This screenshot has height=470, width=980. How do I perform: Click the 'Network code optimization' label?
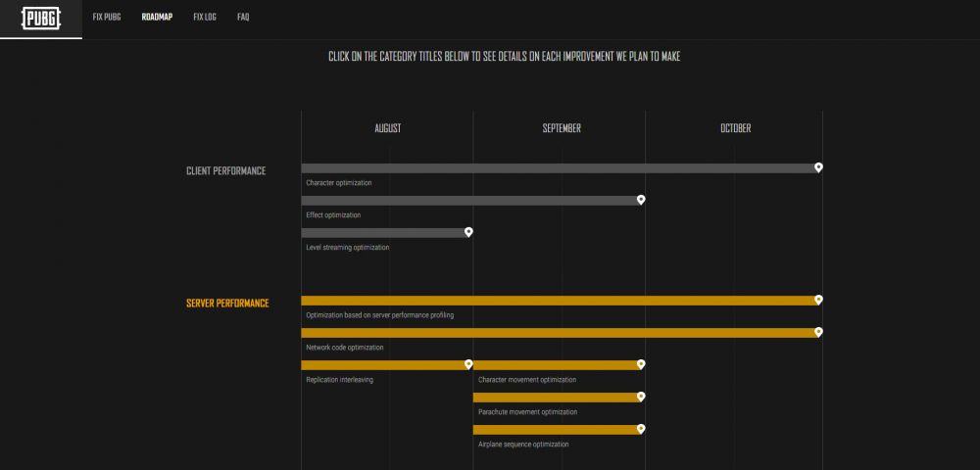coord(344,348)
